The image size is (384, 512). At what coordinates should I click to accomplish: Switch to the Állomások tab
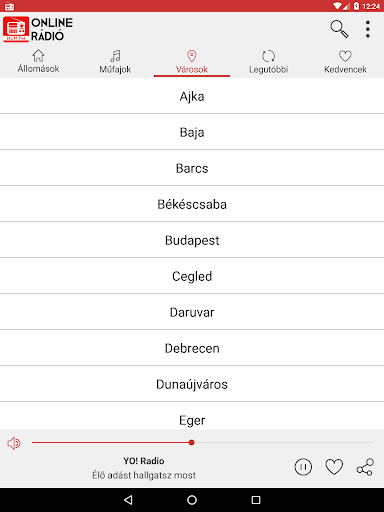pos(38,62)
